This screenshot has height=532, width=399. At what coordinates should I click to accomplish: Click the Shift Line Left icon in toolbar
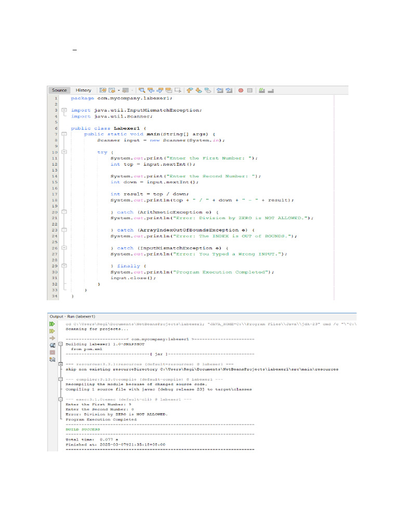(x=219, y=90)
